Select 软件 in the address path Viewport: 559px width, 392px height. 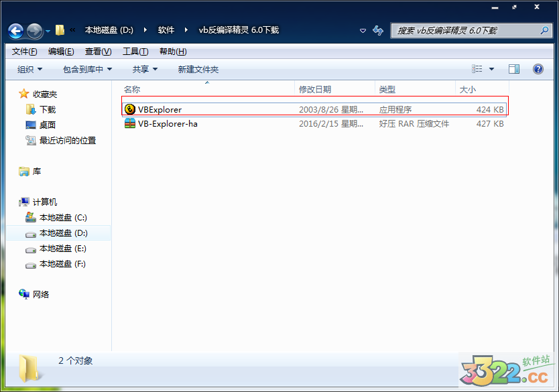click(166, 30)
